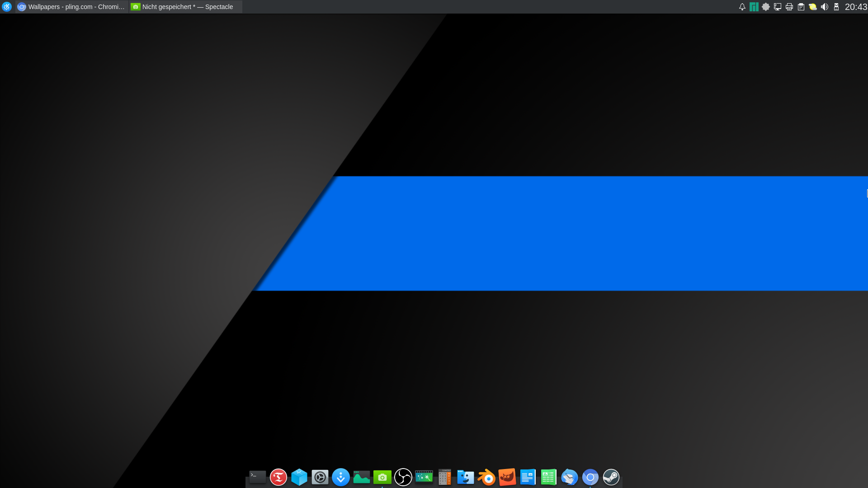Open the removable devices USB tray icon
The height and width of the screenshot is (488, 868).
836,7
